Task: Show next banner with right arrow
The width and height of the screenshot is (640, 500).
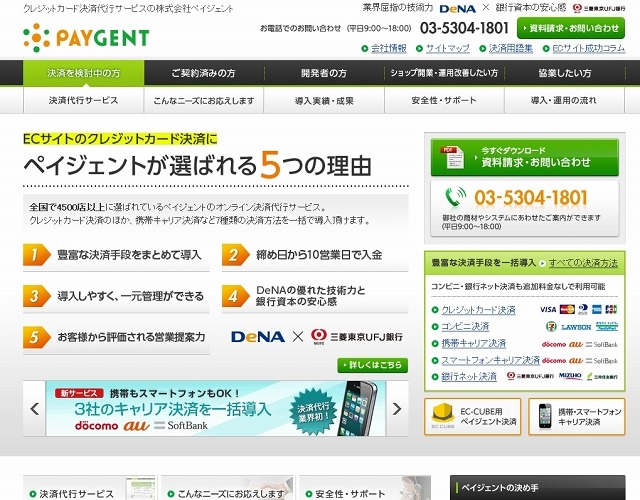Action: coord(397,409)
